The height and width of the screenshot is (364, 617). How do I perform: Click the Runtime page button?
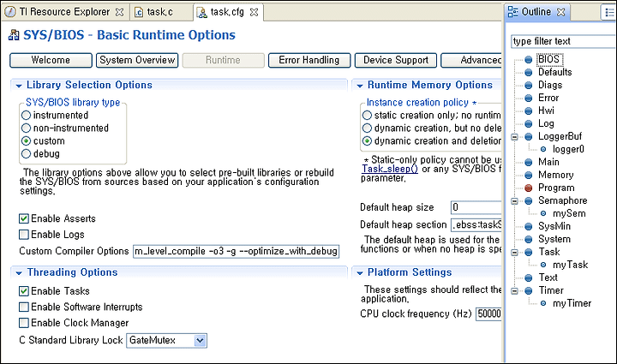click(223, 60)
